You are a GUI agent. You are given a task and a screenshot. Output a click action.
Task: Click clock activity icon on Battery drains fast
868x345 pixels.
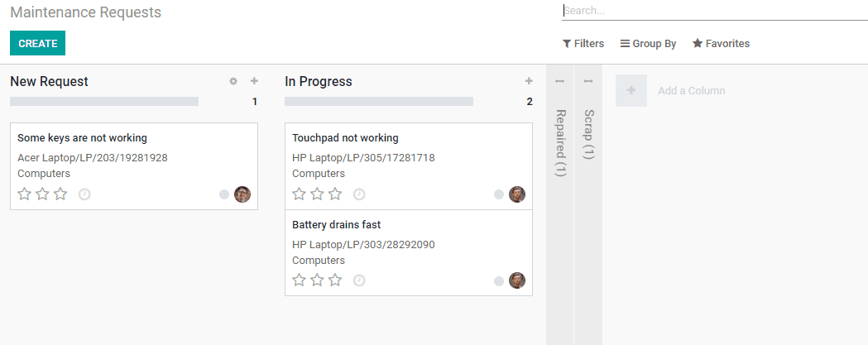(359, 280)
